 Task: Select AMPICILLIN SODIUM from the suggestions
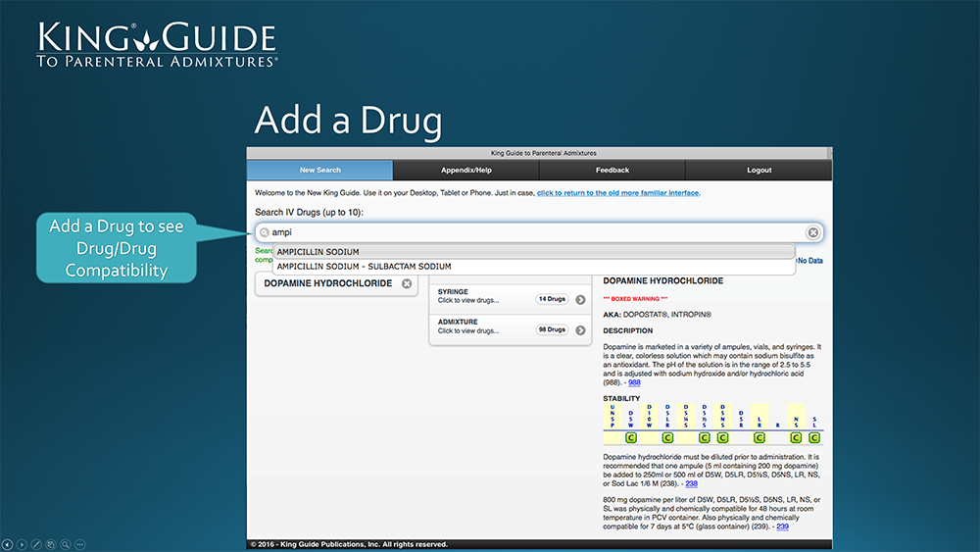[534, 251]
